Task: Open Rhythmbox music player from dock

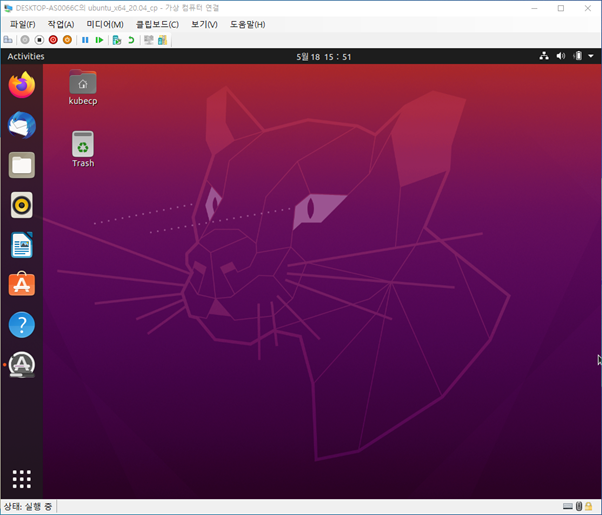Action: [x=22, y=205]
